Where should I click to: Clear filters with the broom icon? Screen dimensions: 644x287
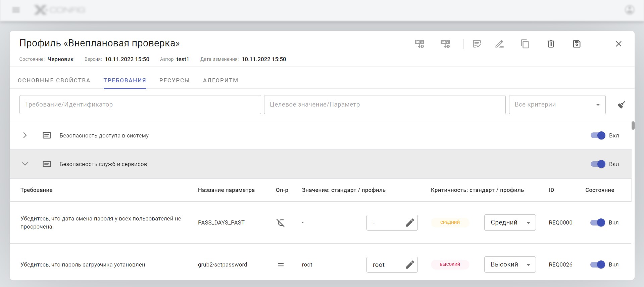(621, 105)
